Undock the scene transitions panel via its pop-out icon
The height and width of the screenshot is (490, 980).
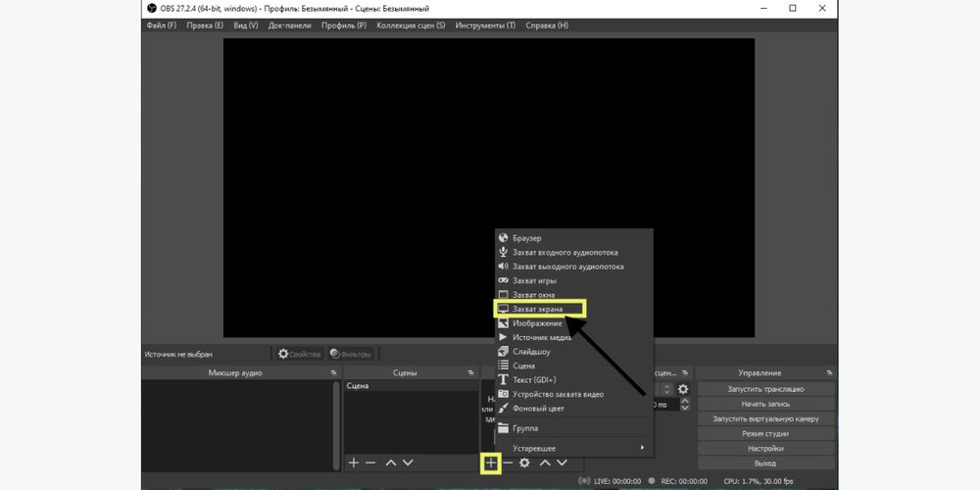click(685, 373)
